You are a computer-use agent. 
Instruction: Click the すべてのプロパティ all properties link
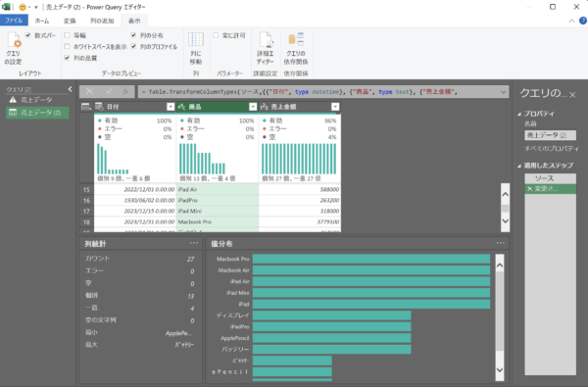(551, 149)
